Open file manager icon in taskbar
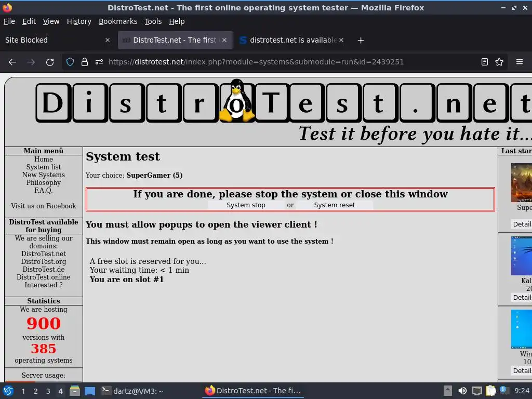This screenshot has width=532, height=399. click(x=75, y=391)
